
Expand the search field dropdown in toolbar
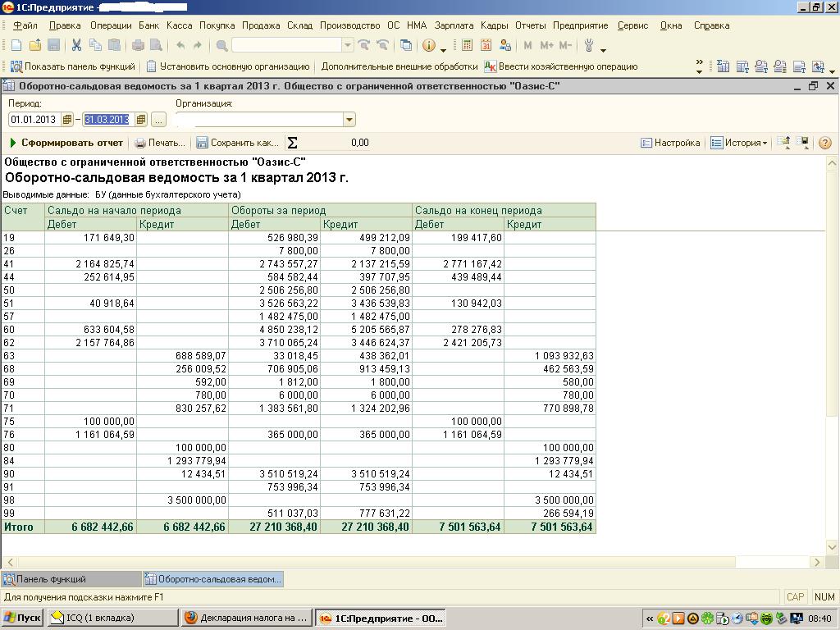point(348,45)
